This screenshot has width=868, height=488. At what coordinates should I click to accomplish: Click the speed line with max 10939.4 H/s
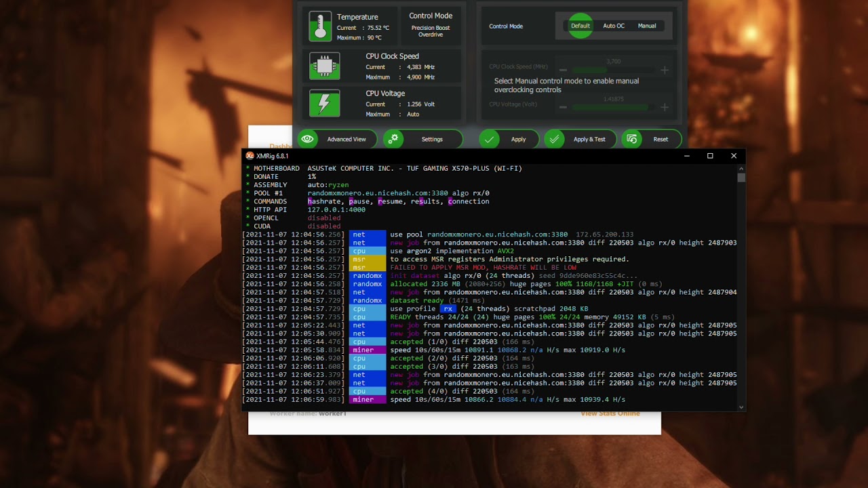507,400
